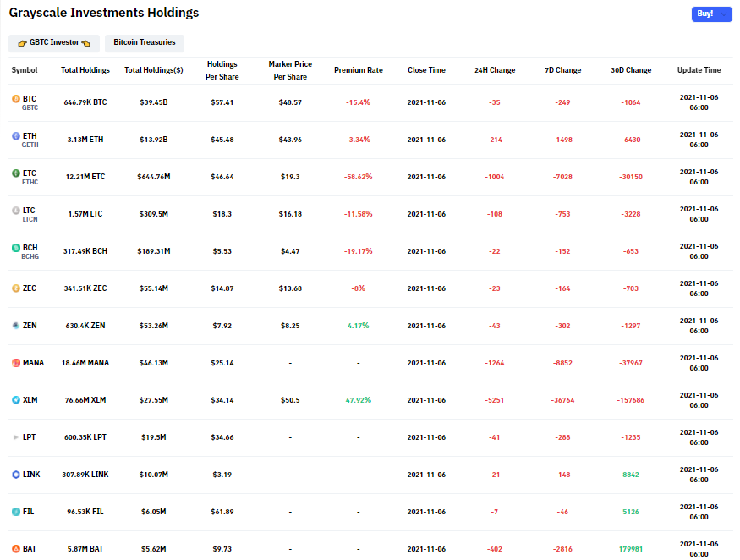Select the 600.35K LPT holdings cell
The width and height of the screenshot is (740, 560).
coord(85,437)
